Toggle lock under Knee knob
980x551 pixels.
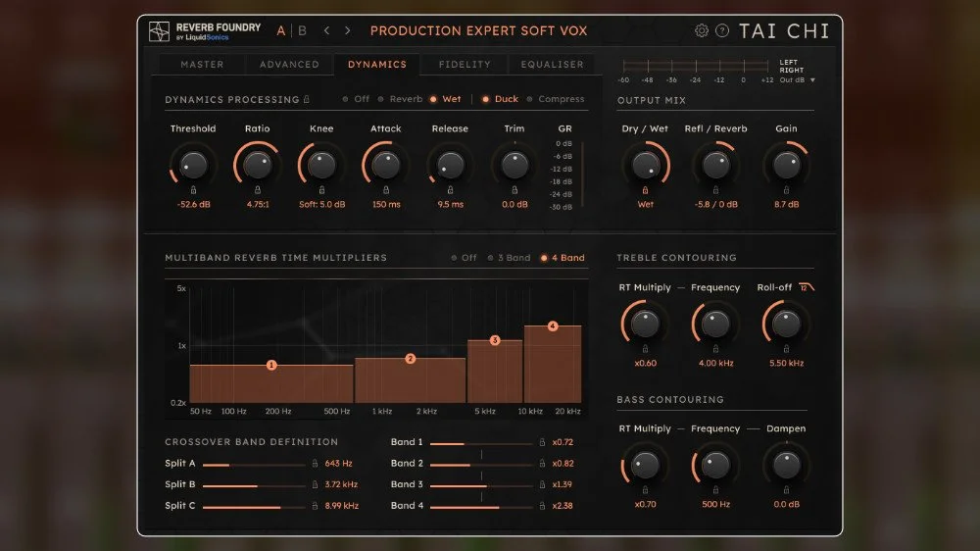click(321, 189)
